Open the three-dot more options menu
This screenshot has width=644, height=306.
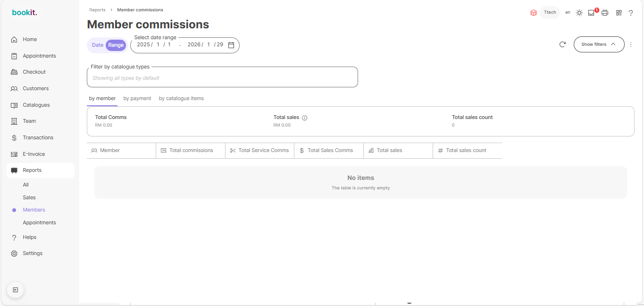pos(631,44)
